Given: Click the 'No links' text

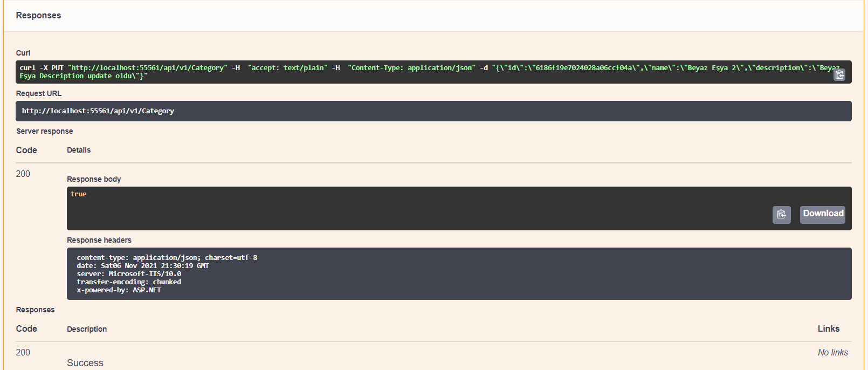Looking at the screenshot, I should (833, 352).
